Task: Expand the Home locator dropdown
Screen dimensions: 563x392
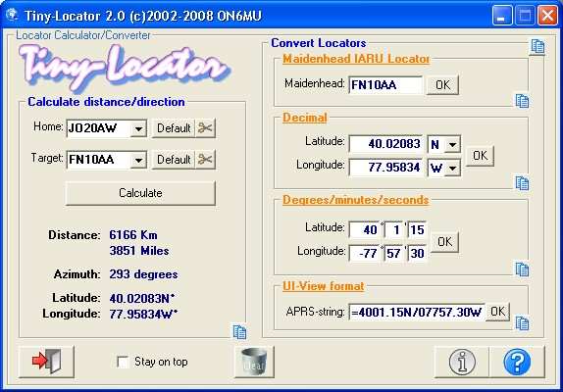Action: point(138,128)
